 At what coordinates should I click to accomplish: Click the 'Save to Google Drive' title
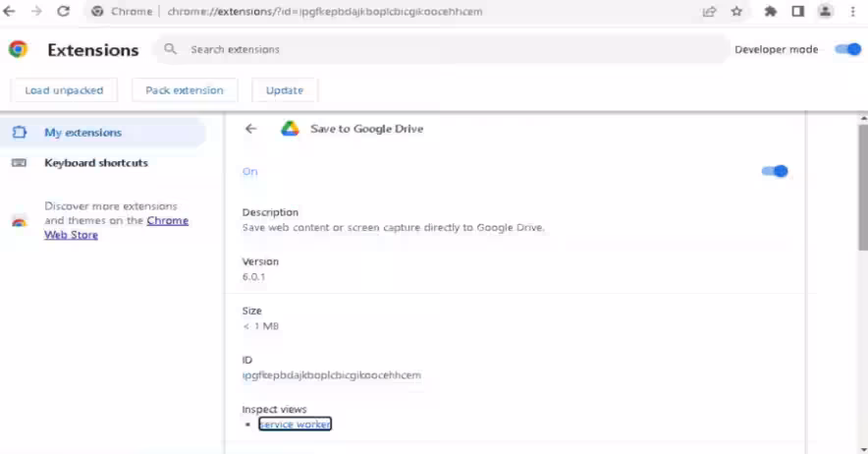366,129
